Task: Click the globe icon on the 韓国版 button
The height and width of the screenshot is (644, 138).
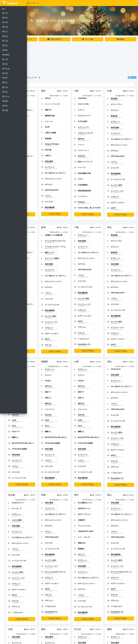Action: click(117, 39)
